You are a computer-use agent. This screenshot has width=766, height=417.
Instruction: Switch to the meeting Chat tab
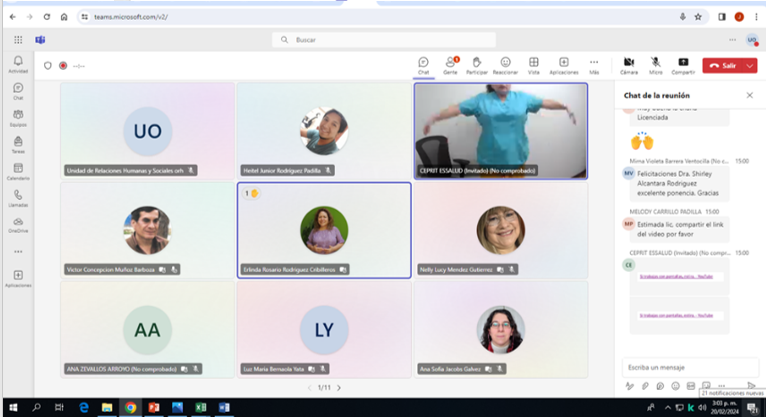pos(423,65)
